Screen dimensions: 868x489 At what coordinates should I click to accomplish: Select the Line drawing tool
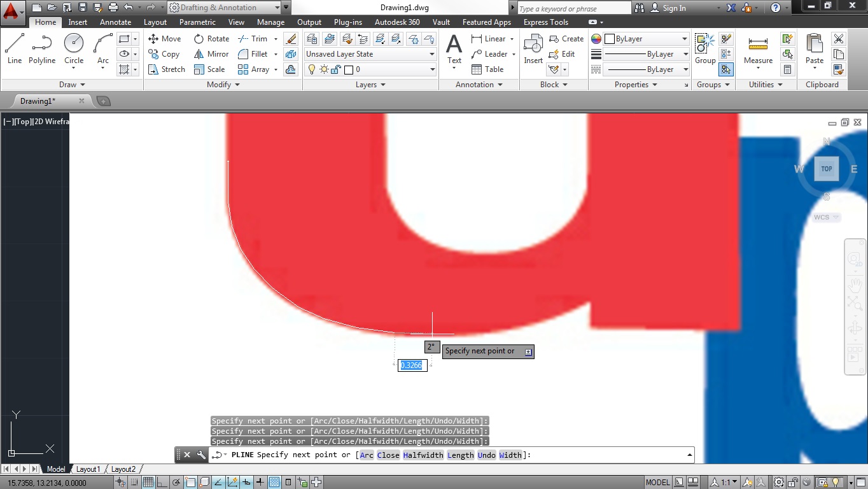[x=15, y=49]
